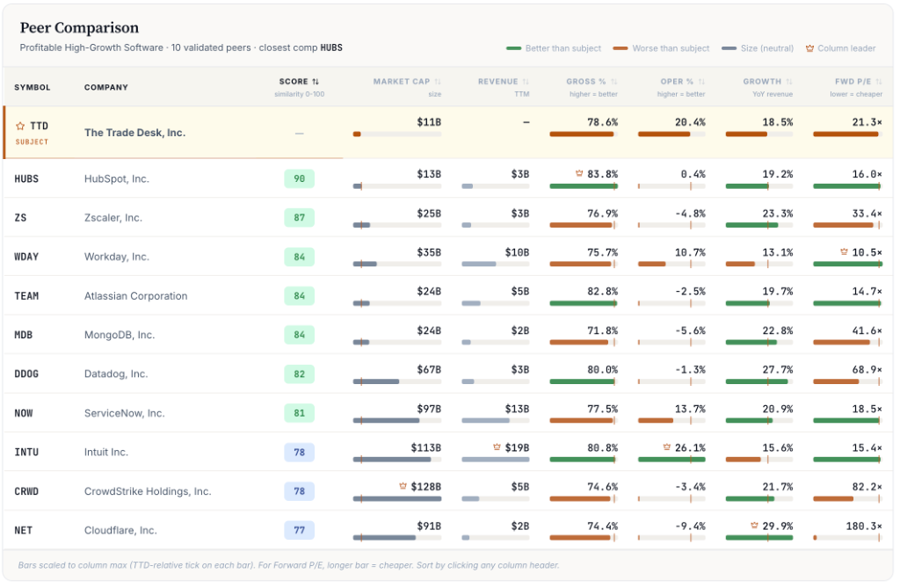Click the CRWD symbol
The image size is (900, 588).
point(26,491)
